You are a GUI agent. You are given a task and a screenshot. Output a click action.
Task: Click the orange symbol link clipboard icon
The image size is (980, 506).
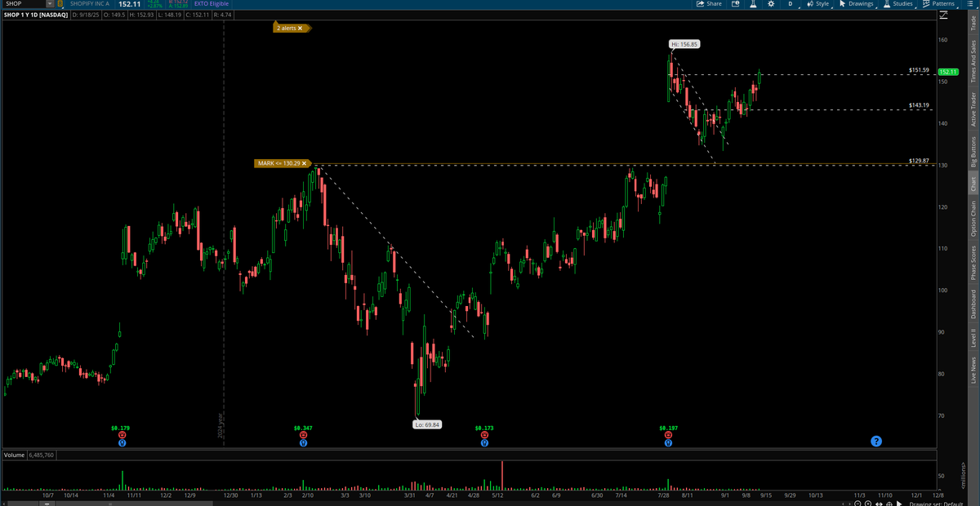click(60, 4)
